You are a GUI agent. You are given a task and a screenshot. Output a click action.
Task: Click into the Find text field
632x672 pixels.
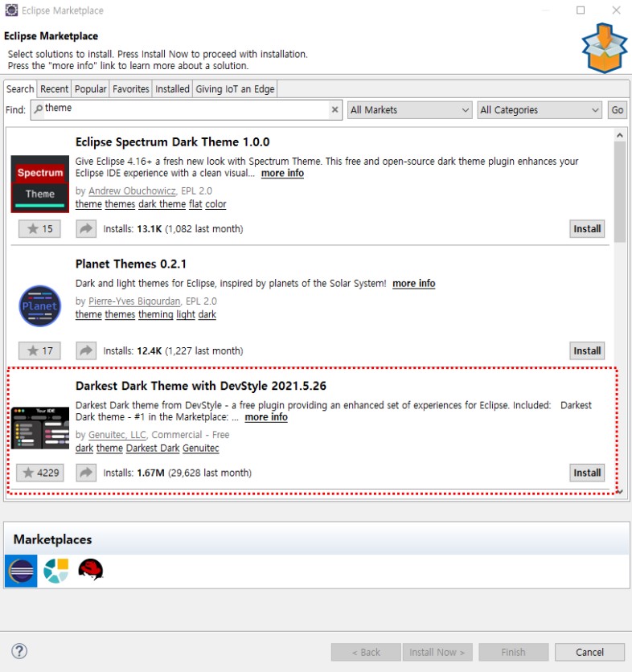coord(187,109)
